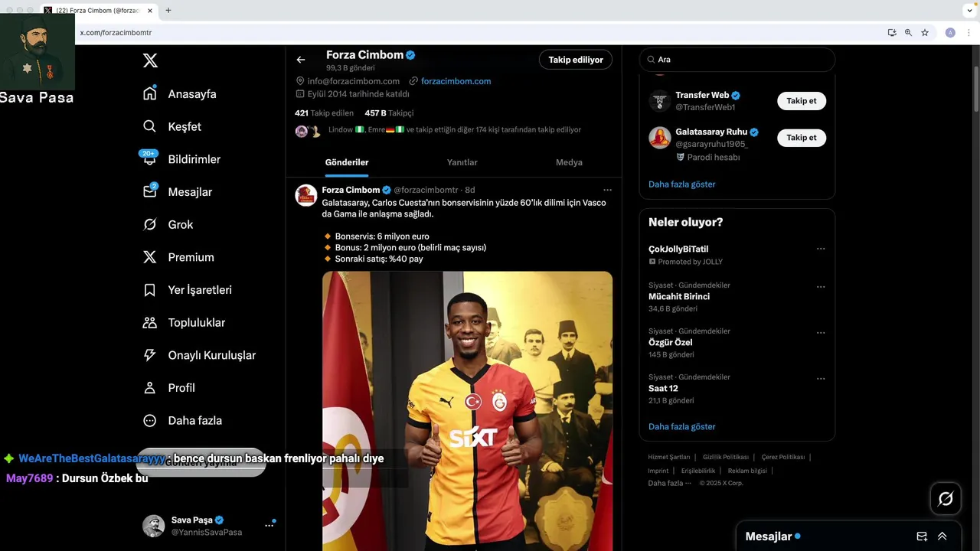Open account menu dots next to Sava Paşa
This screenshot has height=551, width=980.
click(269, 525)
